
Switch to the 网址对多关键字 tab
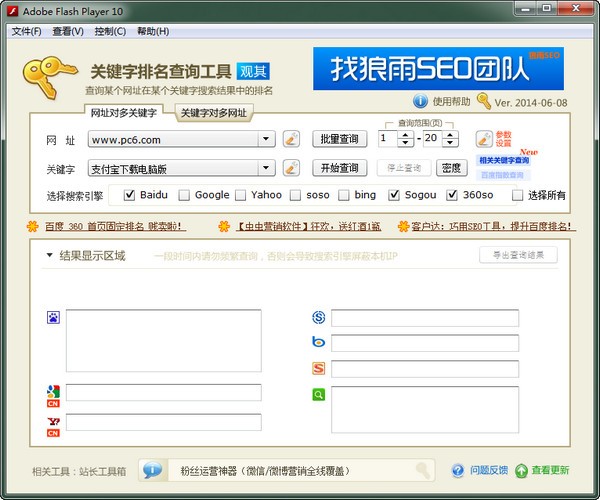(x=124, y=113)
